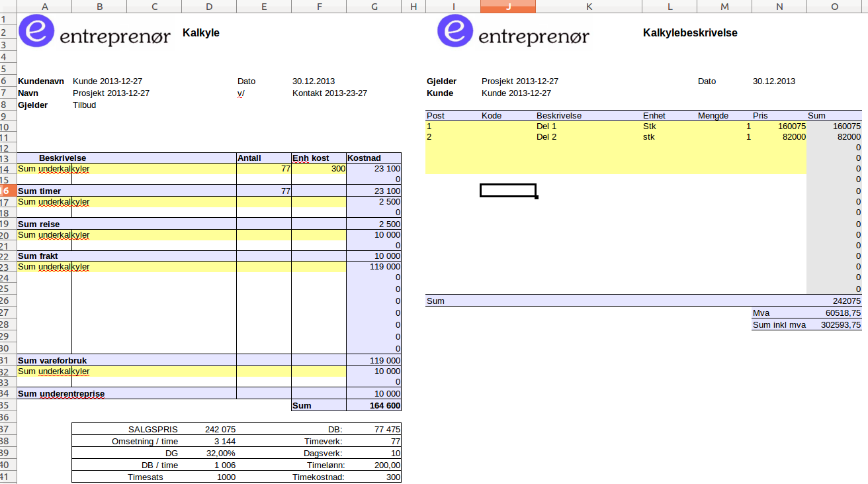Select the price cell 82000 in Pris column
This screenshot has width=868, height=484.
coord(779,137)
